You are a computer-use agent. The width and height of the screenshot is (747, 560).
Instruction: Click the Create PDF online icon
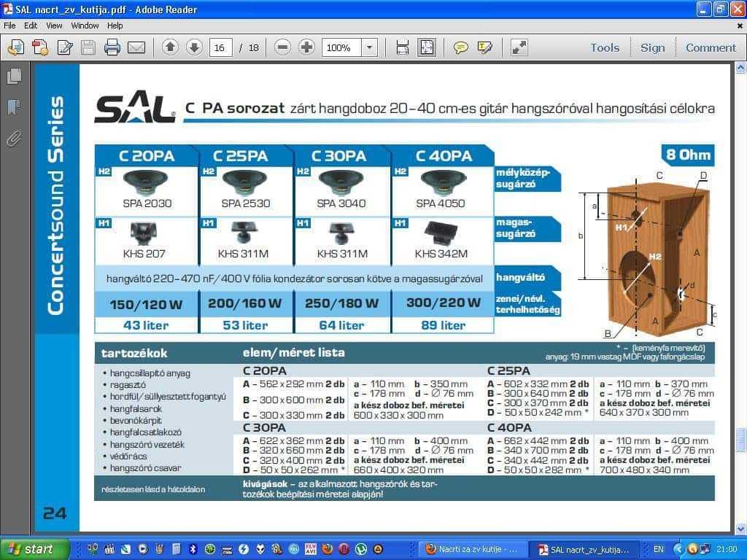tap(41, 47)
